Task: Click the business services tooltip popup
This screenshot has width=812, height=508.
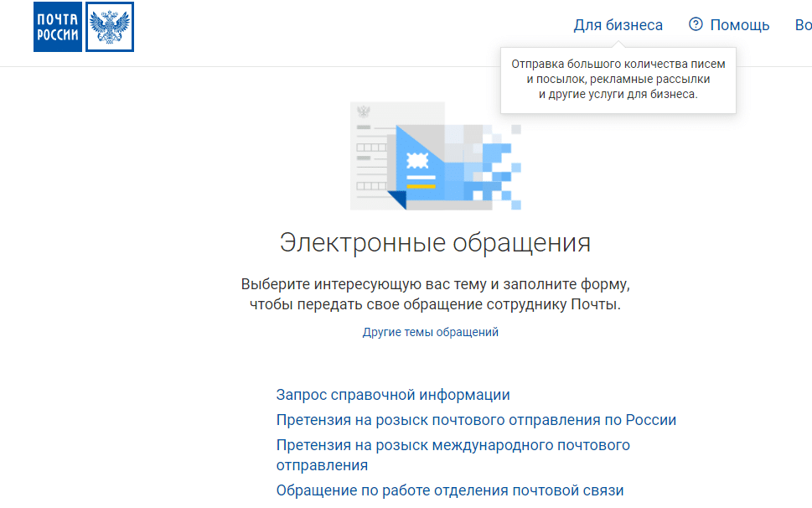Action: 618,80
